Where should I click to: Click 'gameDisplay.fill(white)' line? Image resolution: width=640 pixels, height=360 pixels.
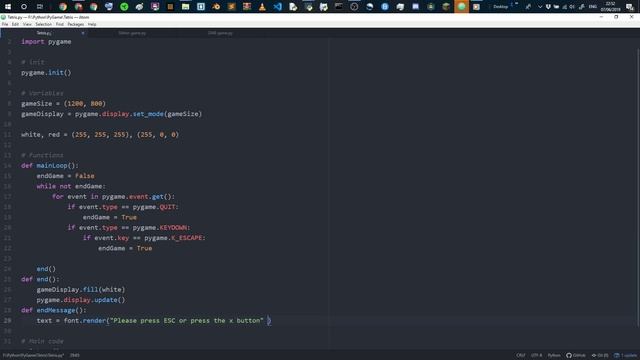coord(81,289)
